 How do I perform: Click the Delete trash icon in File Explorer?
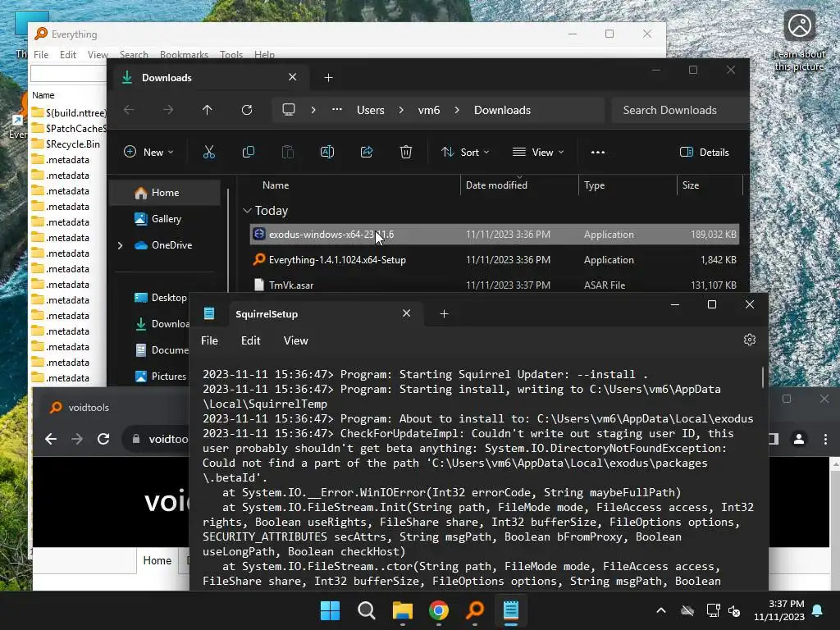point(406,152)
